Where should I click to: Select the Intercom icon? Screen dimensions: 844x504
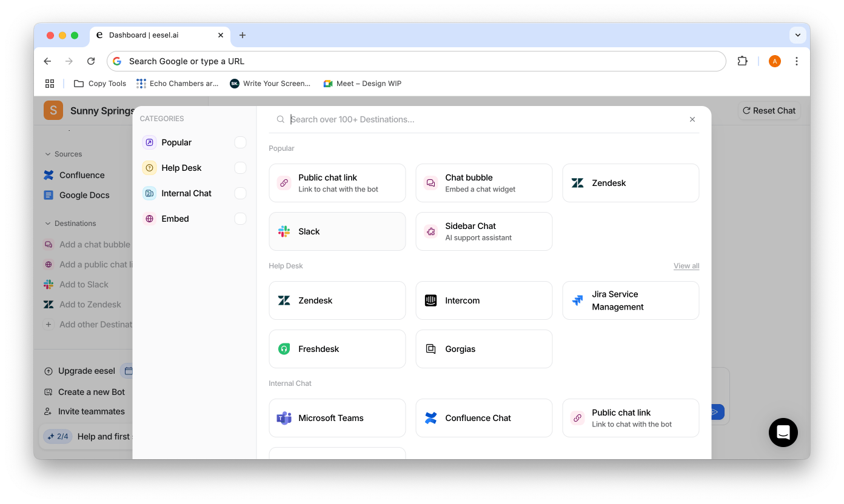pos(431,300)
